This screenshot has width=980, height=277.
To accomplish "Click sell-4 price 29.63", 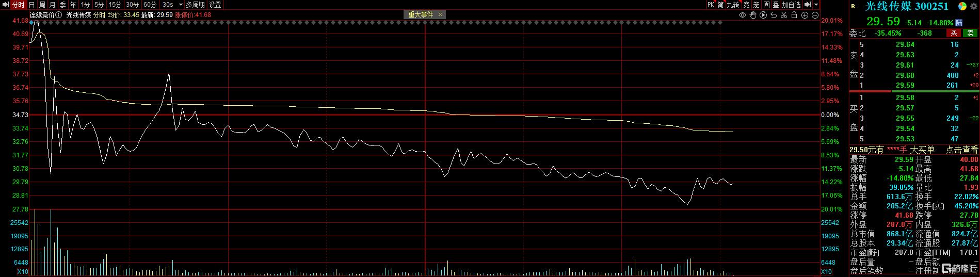I will 905,55.
